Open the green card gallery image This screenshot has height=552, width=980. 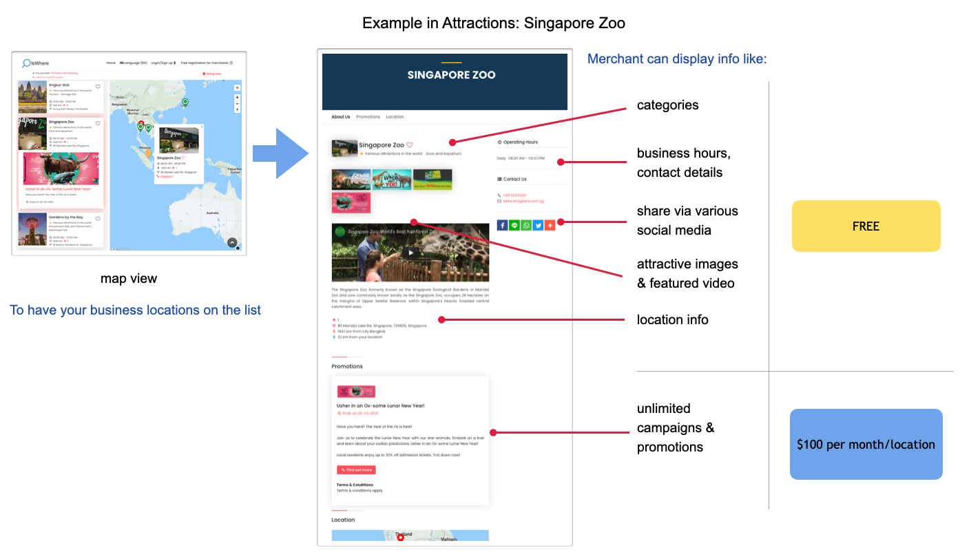click(x=432, y=180)
